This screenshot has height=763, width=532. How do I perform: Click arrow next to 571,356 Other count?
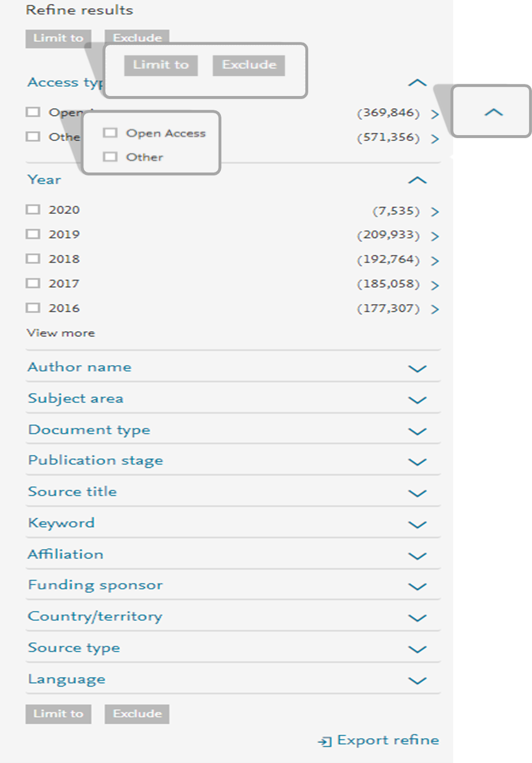(x=435, y=139)
